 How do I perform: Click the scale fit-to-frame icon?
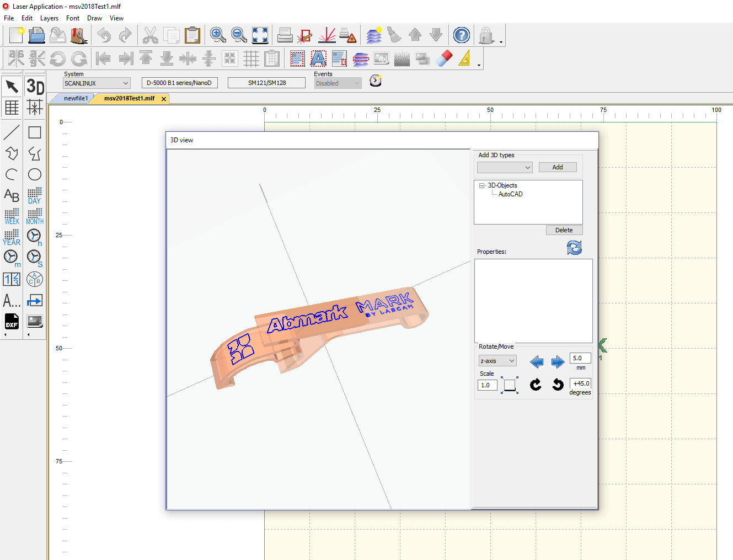pos(510,385)
